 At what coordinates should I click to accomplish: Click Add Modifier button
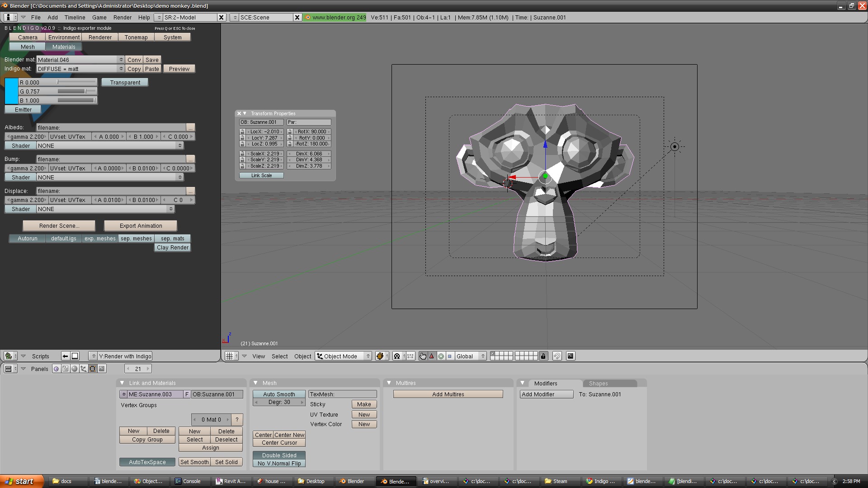547,394
